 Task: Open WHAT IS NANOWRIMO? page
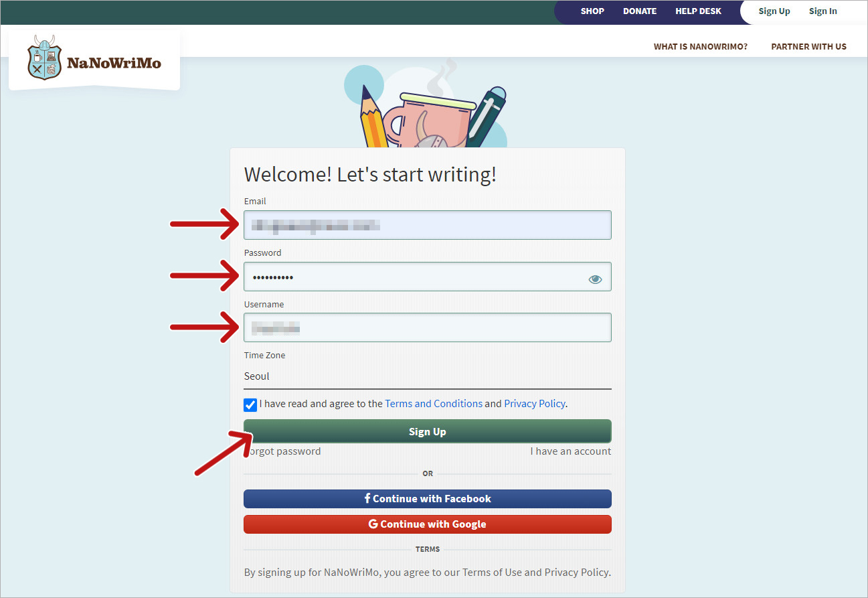click(x=701, y=47)
